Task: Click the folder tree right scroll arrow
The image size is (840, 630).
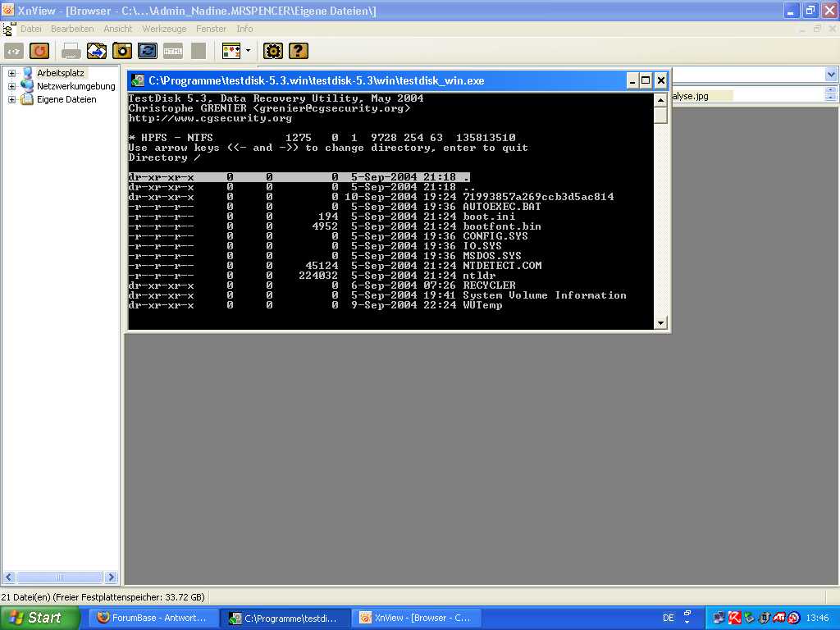Action: [111, 577]
